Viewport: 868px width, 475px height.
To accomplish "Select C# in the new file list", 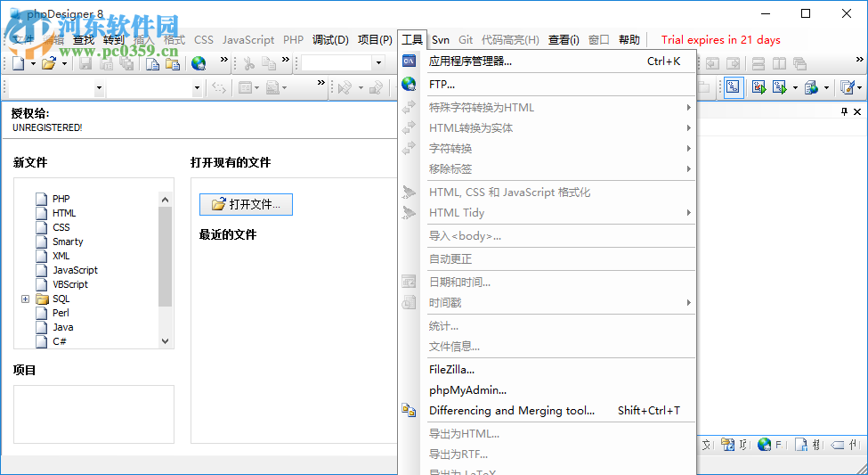I will [x=60, y=341].
